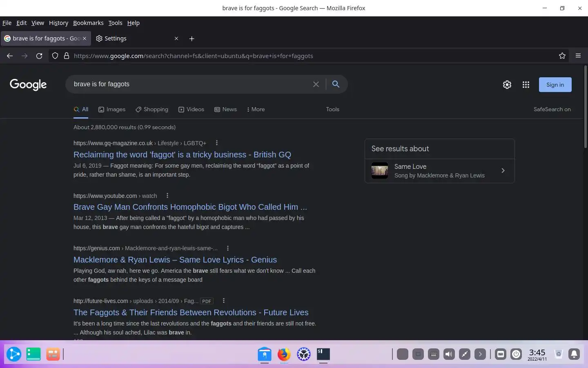Open the tracking protection shield icon
Viewport: 588px width, 368px height.
[x=55, y=56]
